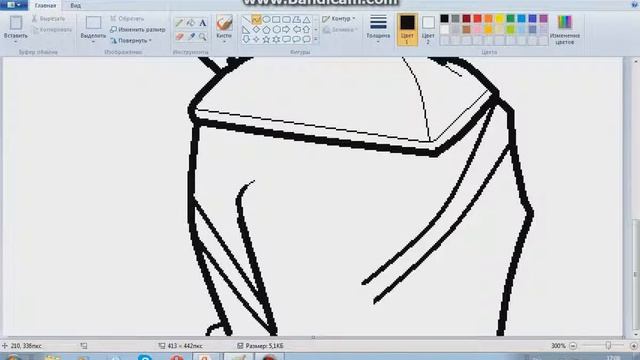This screenshot has width=640, height=360.
Task: Pick the green palette color
Action: tap(511, 19)
